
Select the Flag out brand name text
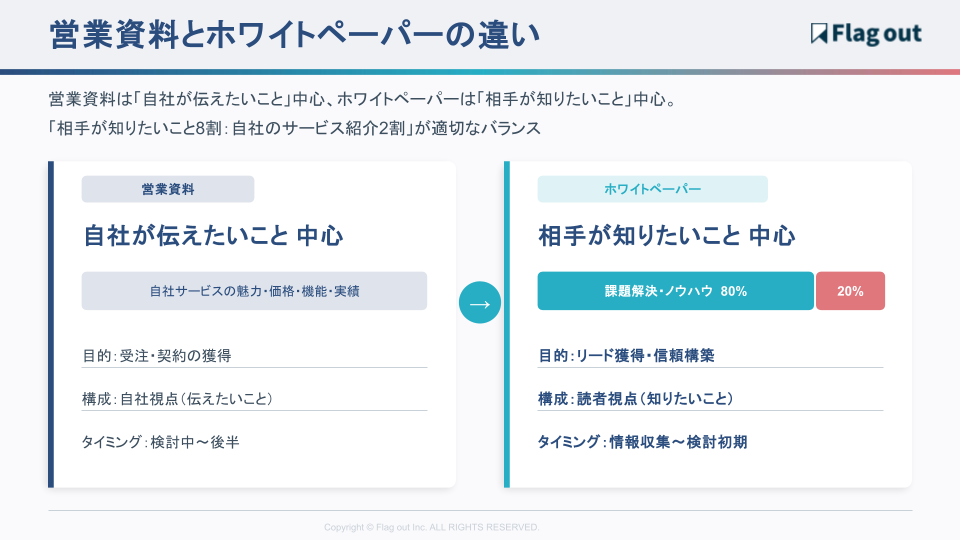877,34
